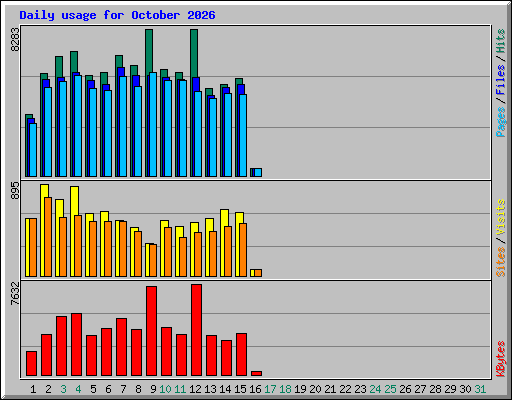Click the green day 10 label
This screenshot has width=512, height=400.
(x=165, y=389)
